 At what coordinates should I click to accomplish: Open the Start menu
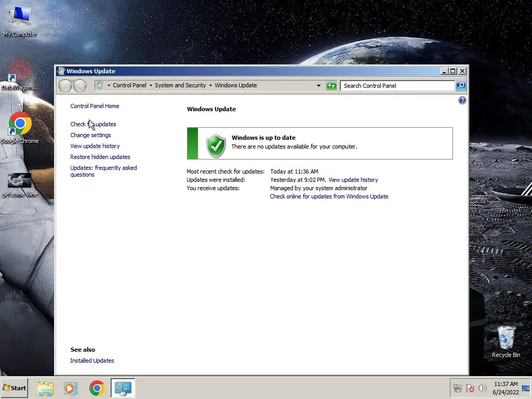pos(14,388)
